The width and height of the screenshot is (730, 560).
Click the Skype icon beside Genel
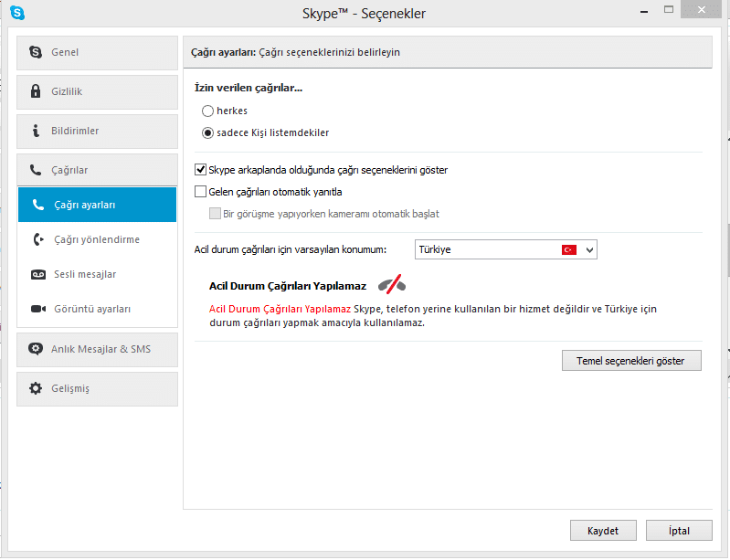click(x=36, y=52)
